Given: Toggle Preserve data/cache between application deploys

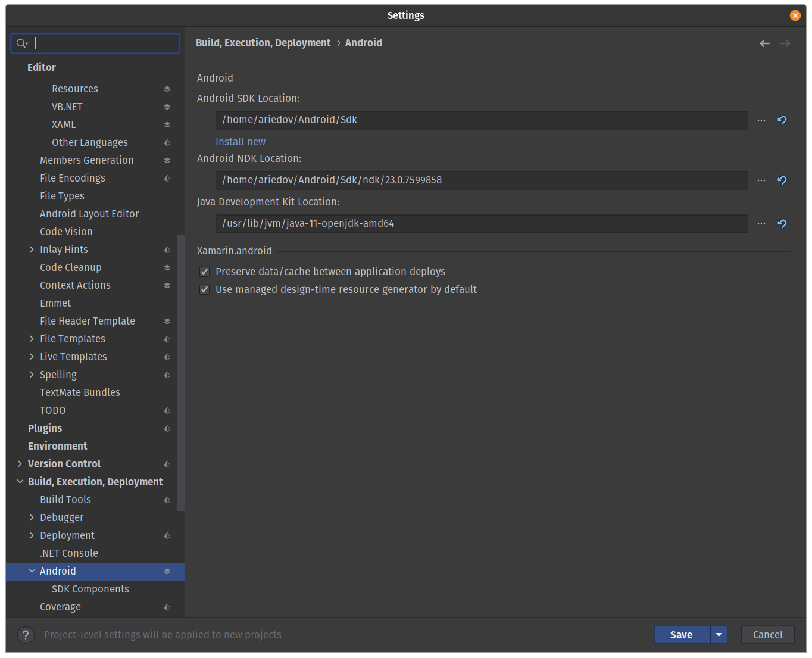Looking at the screenshot, I should click(x=205, y=272).
